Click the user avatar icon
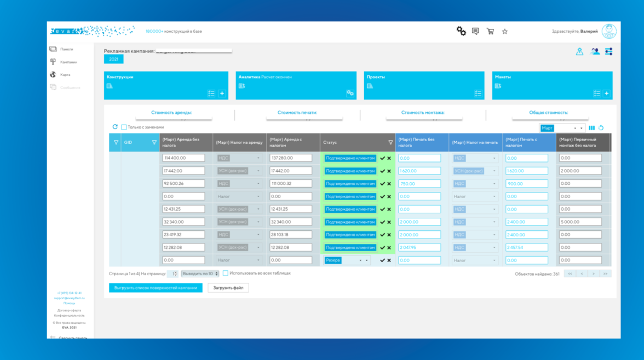This screenshot has width=644, height=360. (609, 31)
